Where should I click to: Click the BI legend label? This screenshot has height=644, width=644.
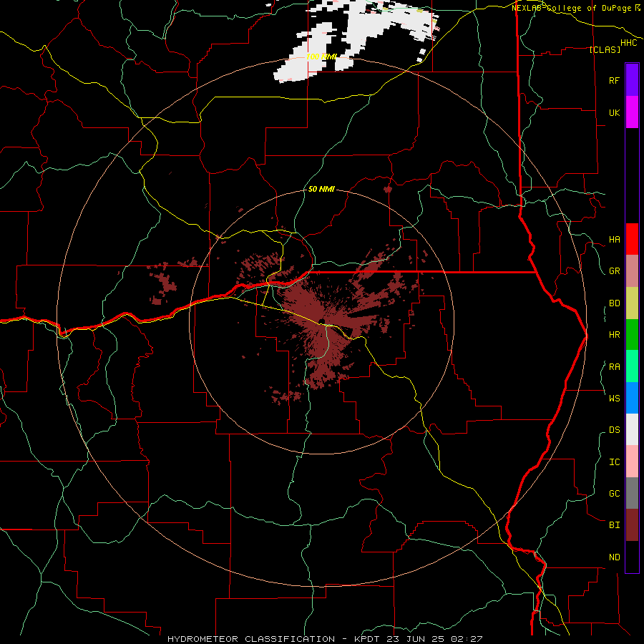pos(614,525)
